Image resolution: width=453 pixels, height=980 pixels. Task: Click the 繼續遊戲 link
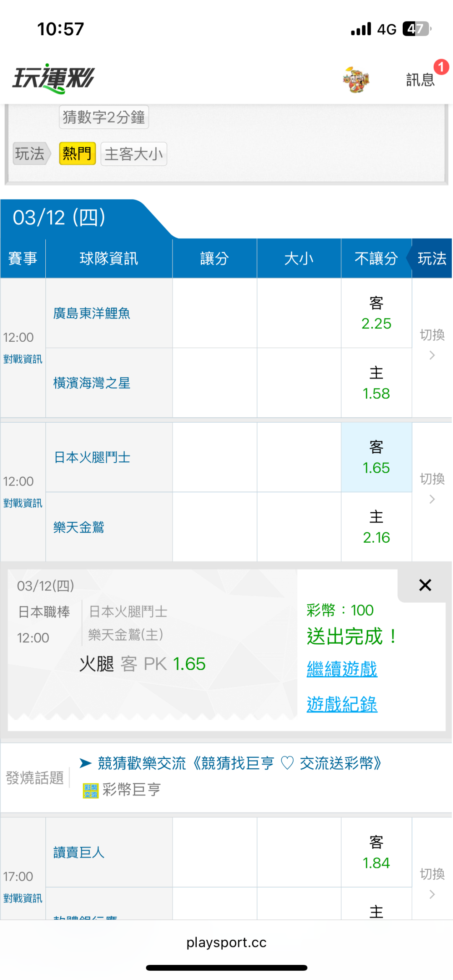click(342, 669)
